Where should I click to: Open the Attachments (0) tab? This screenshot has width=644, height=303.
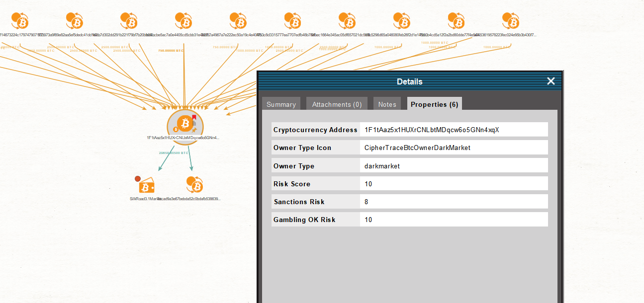(337, 104)
